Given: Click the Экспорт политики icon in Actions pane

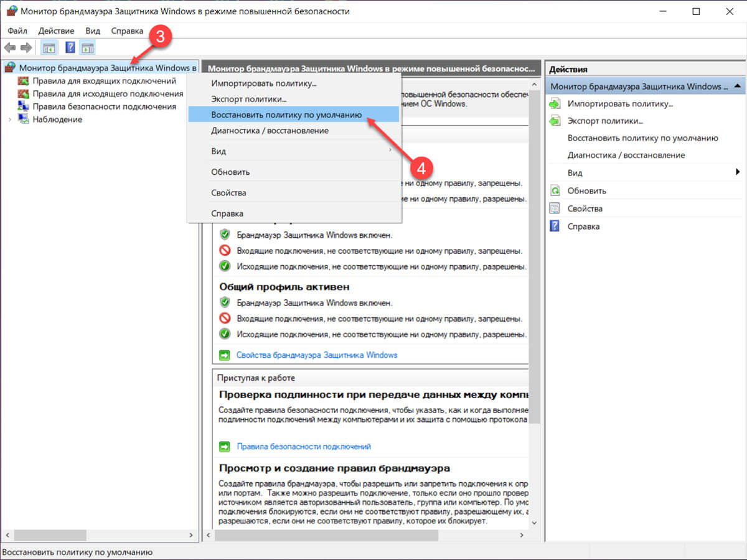Looking at the screenshot, I should click(555, 121).
